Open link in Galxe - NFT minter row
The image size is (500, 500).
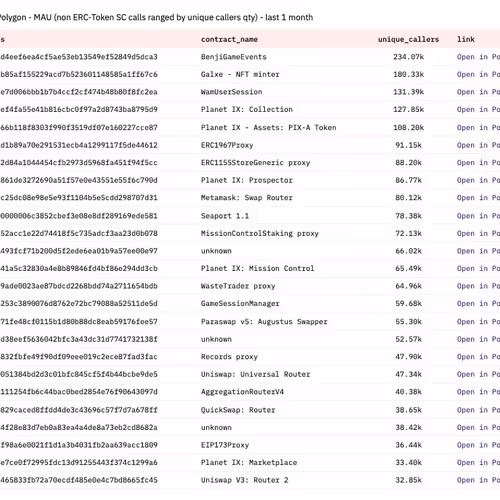[x=478, y=74]
